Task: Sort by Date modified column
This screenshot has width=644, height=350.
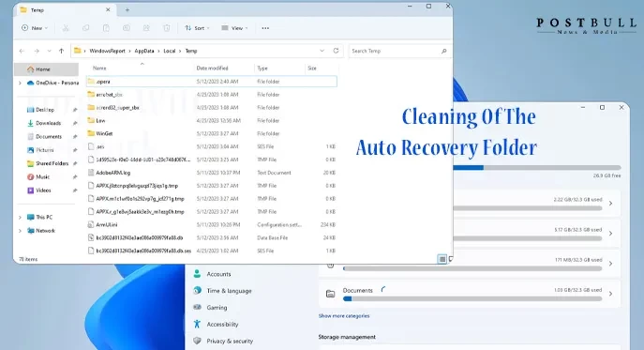Action: [212, 68]
